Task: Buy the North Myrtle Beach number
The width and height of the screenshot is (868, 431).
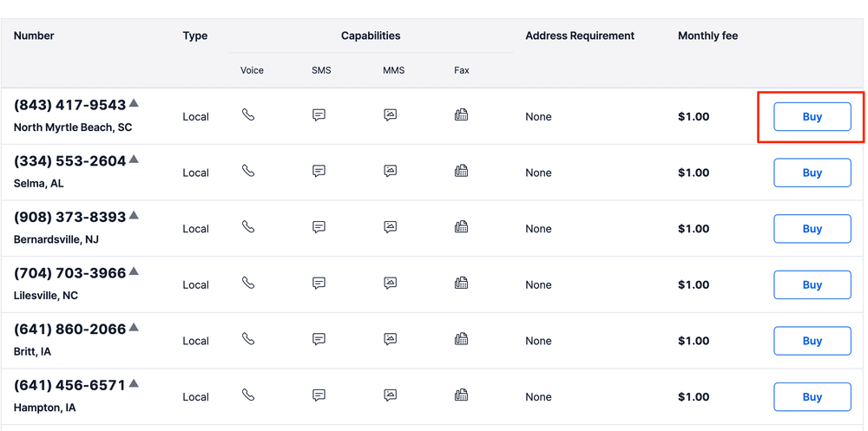Action: tap(812, 117)
